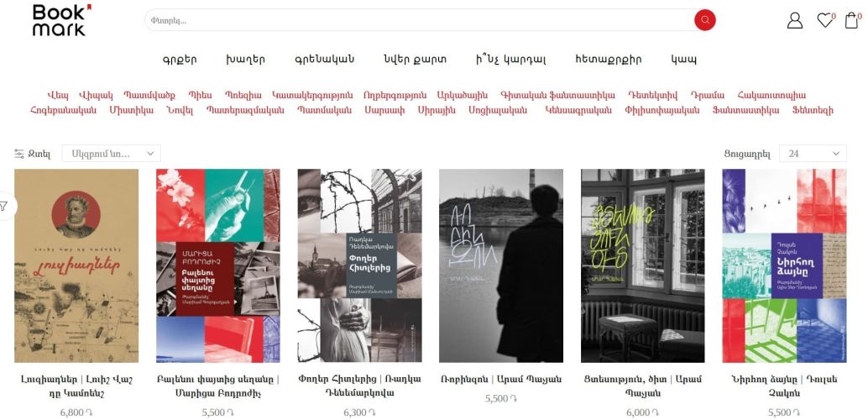Click the Bookmark logo

tap(60, 20)
